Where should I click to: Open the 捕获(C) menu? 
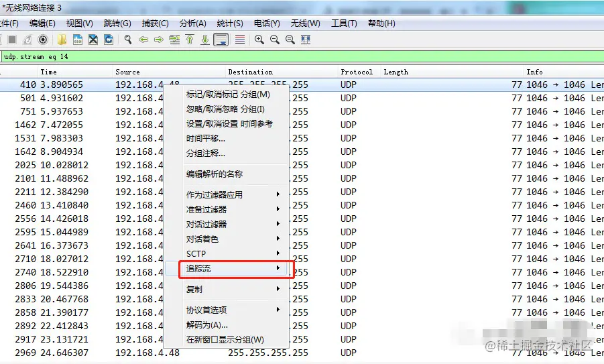[x=156, y=23]
